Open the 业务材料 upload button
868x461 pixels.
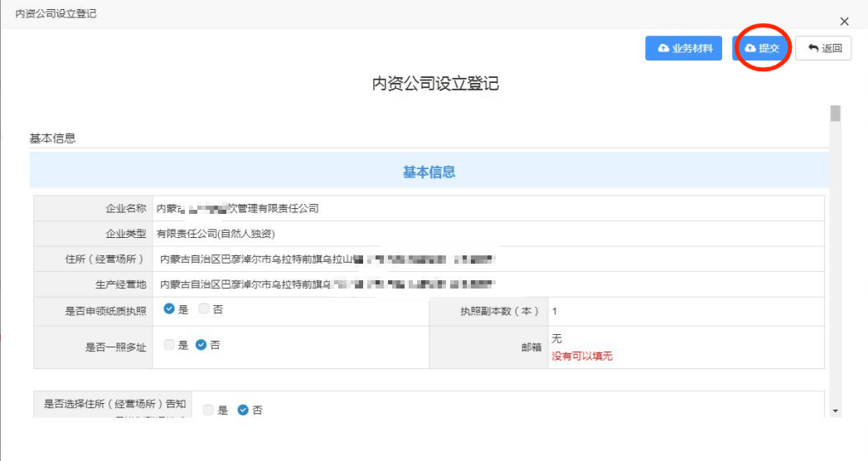684,49
